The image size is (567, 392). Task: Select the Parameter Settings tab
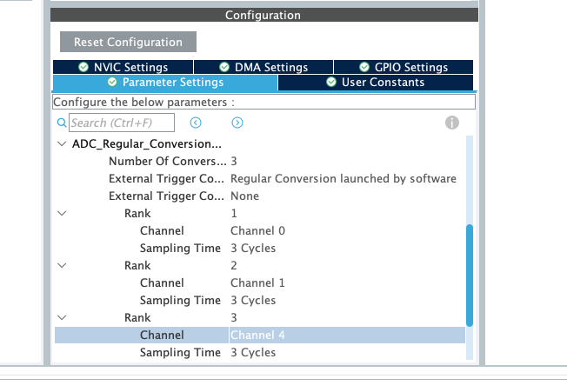tap(165, 83)
